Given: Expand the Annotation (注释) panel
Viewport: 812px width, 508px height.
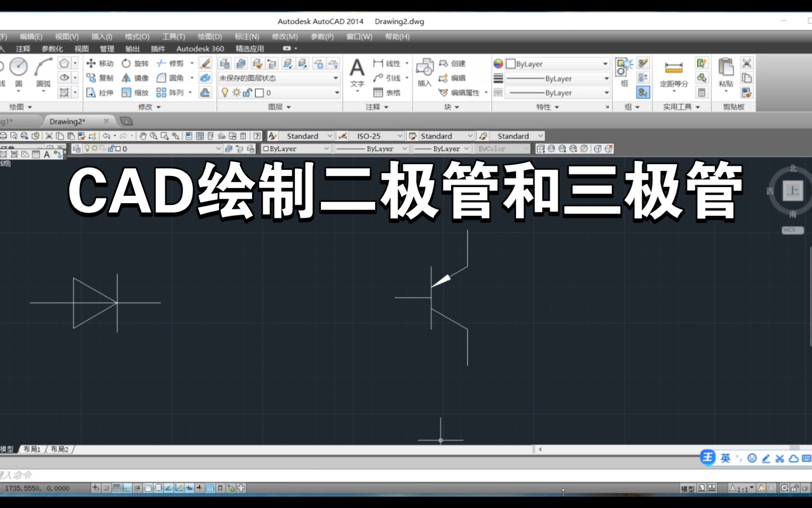Looking at the screenshot, I should 377,107.
